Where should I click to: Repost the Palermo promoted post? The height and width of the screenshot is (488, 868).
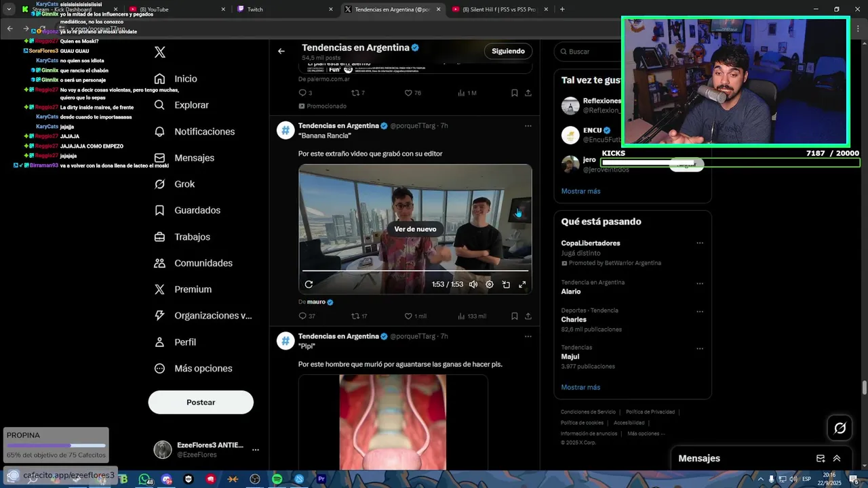click(358, 93)
